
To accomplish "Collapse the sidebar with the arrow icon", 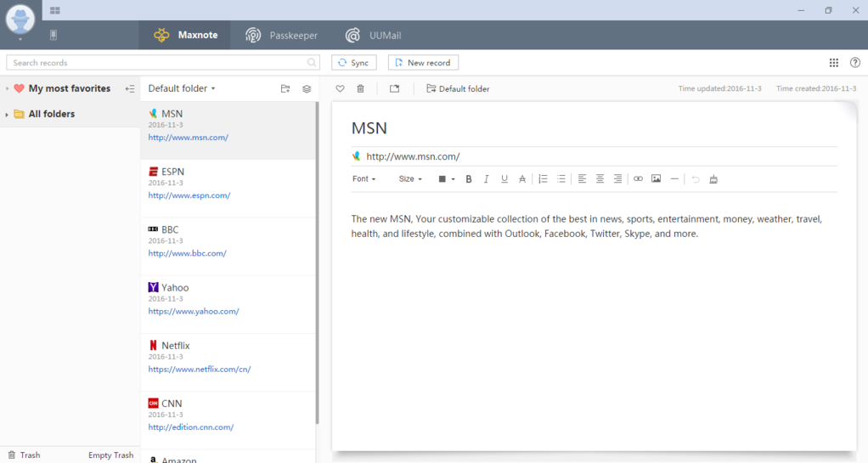I will (130, 88).
